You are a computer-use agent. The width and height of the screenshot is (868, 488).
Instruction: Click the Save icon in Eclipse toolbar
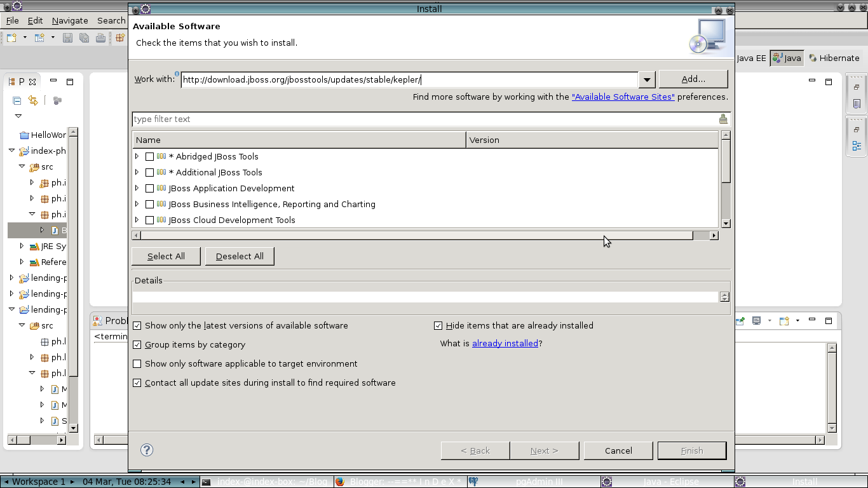pos(68,38)
